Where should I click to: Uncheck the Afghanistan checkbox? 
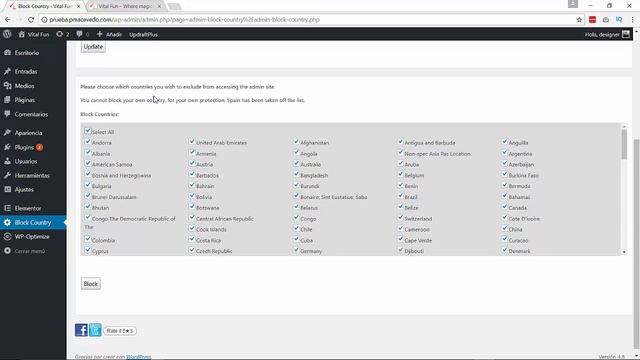(x=296, y=142)
